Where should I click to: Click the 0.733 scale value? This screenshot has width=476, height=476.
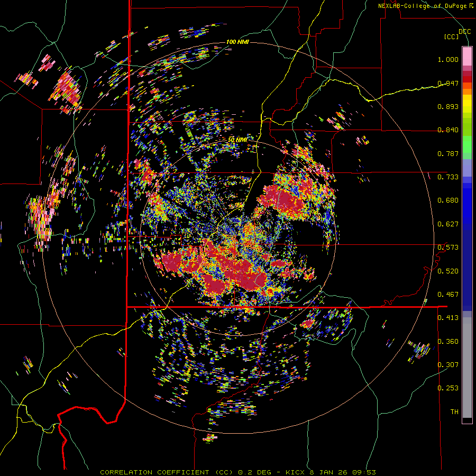click(x=448, y=177)
